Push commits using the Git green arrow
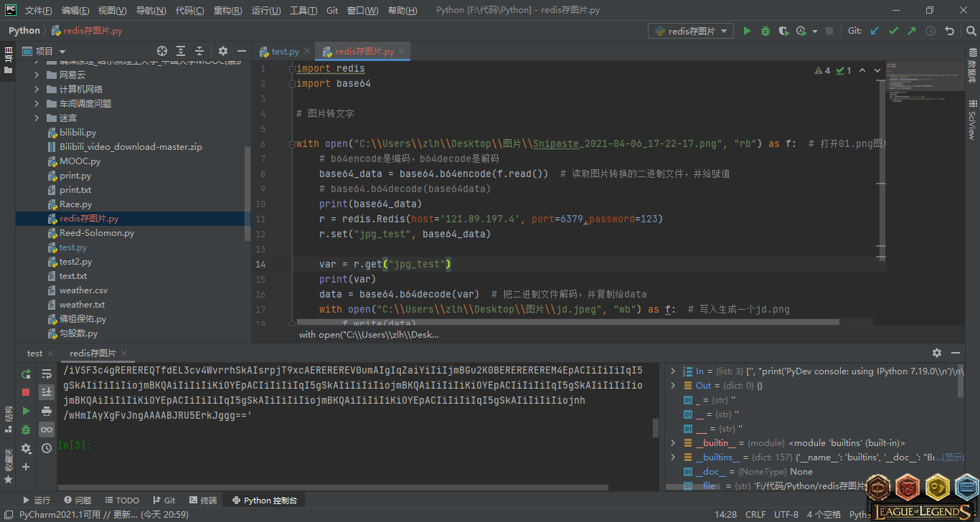 tap(912, 31)
